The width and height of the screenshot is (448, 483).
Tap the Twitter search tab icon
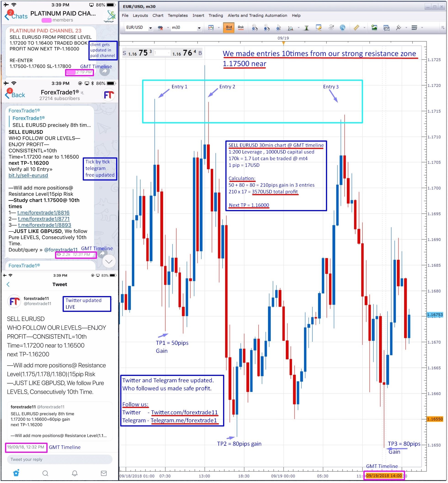click(45, 473)
